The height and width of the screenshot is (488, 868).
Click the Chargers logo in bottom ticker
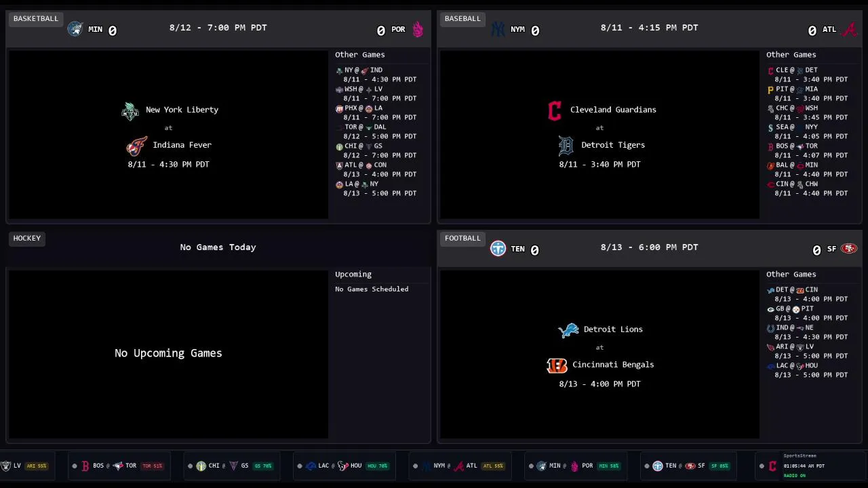click(x=311, y=466)
